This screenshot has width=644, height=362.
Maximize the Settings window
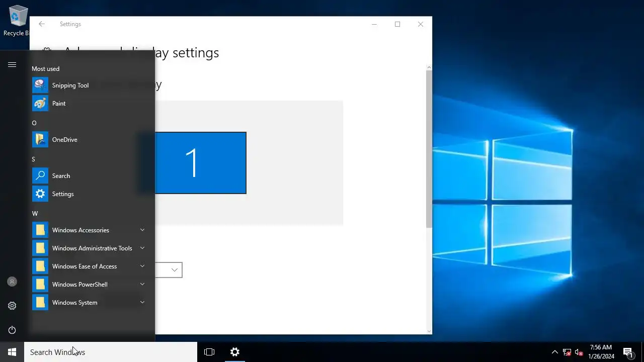pos(397,24)
